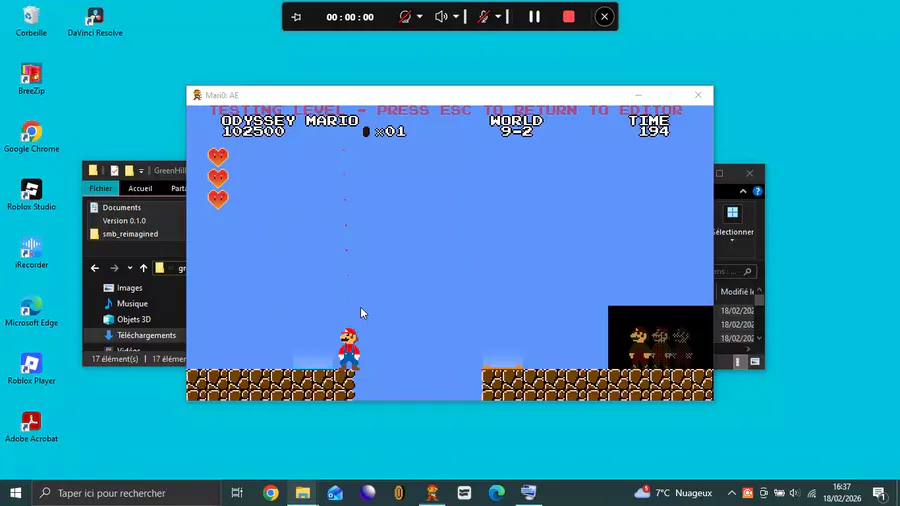Open Chrome from the taskbar
Screen dimensions: 900x506
270,493
